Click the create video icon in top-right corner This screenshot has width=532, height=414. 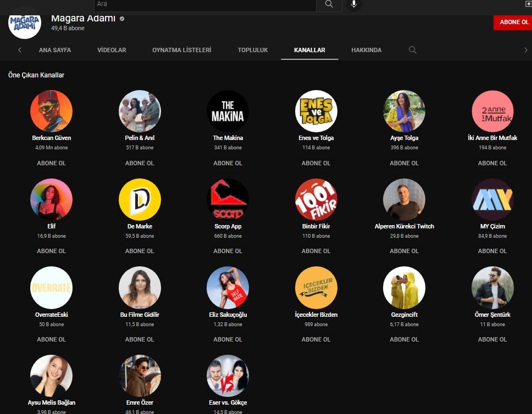click(x=528, y=4)
